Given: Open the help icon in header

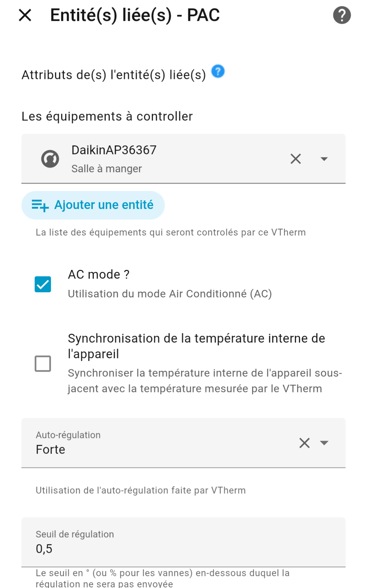Looking at the screenshot, I should click(x=341, y=15).
